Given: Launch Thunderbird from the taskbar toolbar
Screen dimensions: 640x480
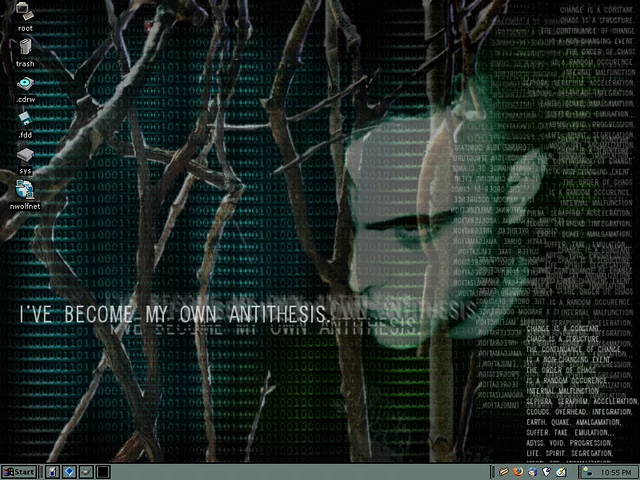Looking at the screenshot, I should pyautogui.click(x=533, y=472).
